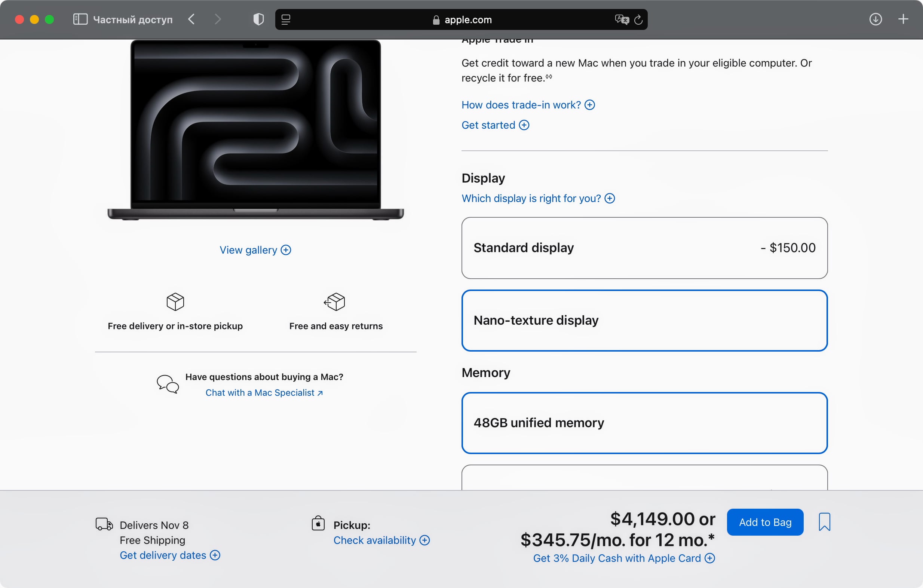Open the Reader view icon in address bar
This screenshot has height=588, width=923.
[x=286, y=19]
